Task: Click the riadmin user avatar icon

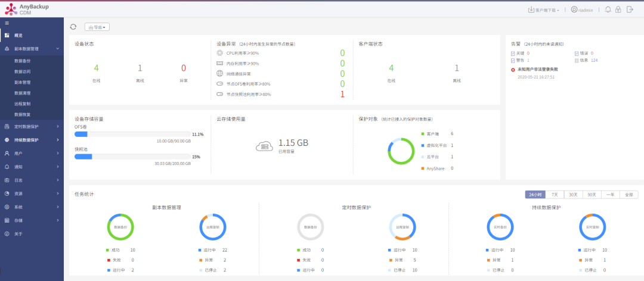Action: coord(574,10)
